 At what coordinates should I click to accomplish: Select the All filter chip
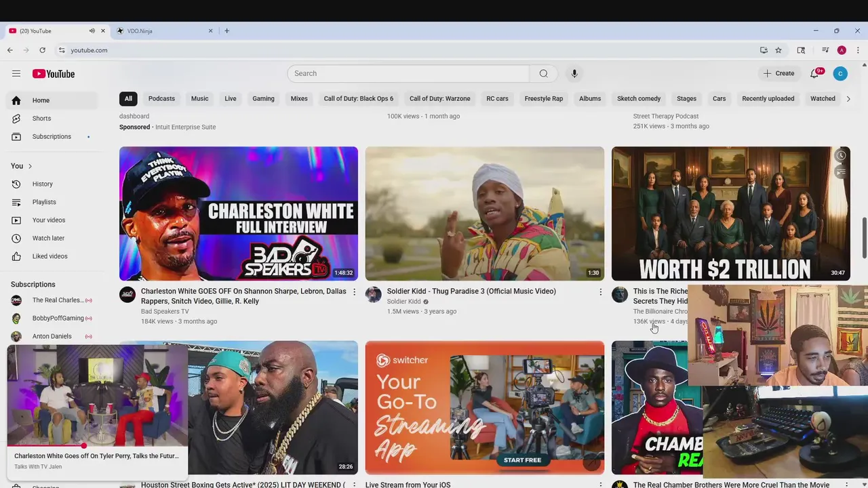click(x=128, y=99)
